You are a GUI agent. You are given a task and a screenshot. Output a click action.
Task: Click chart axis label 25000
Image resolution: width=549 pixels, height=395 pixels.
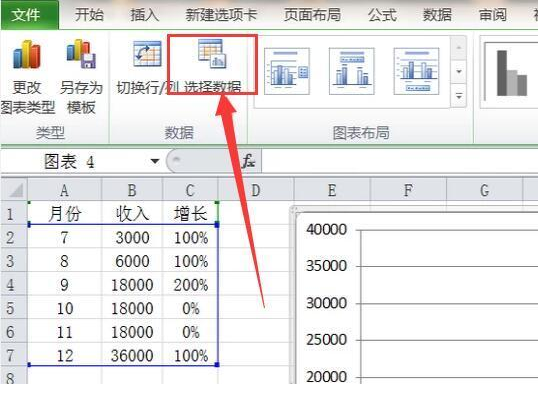(x=326, y=339)
